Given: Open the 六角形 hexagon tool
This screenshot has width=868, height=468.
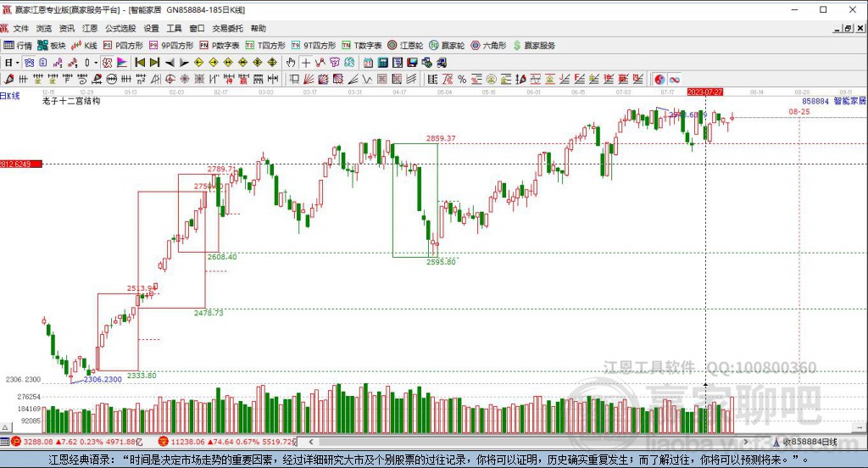Looking at the screenshot, I should 488,46.
